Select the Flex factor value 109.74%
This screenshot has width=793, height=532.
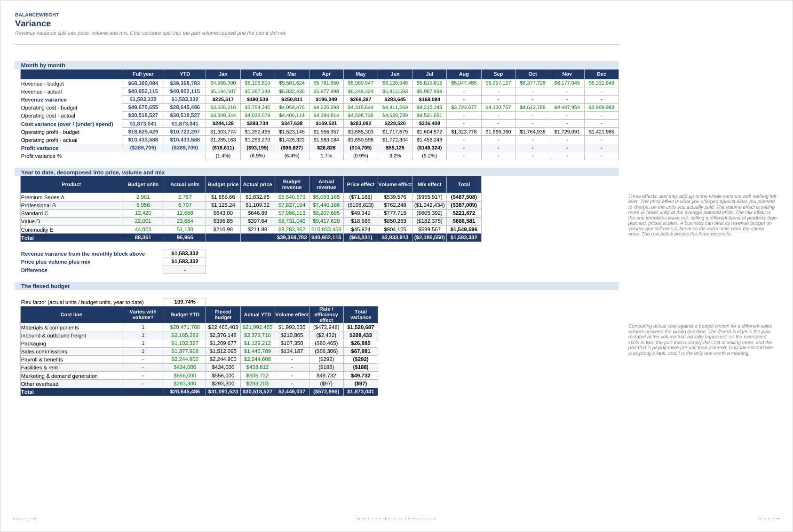[185, 302]
